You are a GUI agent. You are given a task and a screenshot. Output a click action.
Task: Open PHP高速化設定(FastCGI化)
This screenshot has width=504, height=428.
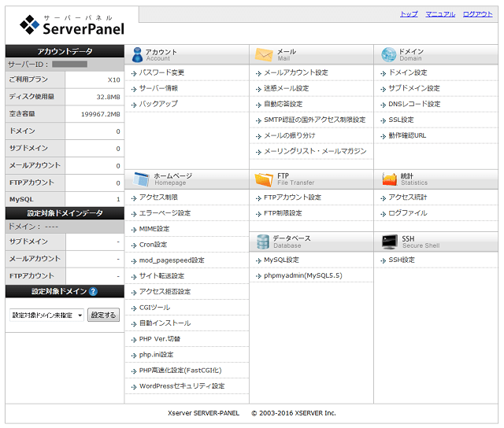(x=180, y=371)
